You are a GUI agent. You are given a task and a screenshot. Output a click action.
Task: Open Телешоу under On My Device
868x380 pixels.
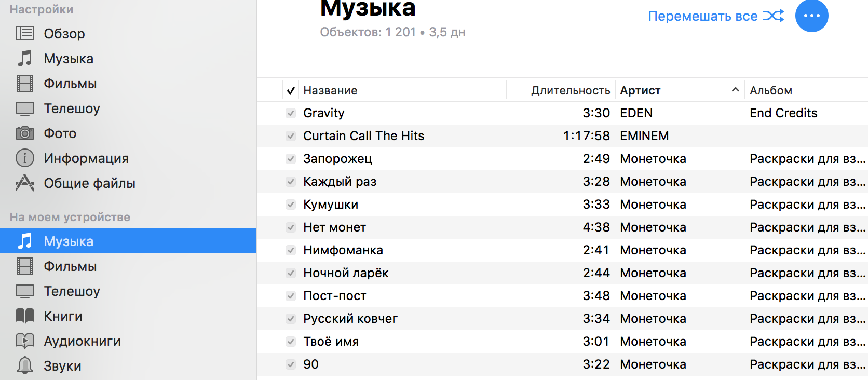[72, 291]
